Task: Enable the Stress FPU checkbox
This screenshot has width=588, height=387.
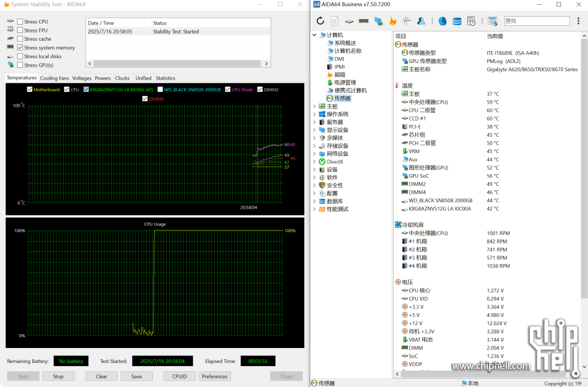Action: pos(20,31)
